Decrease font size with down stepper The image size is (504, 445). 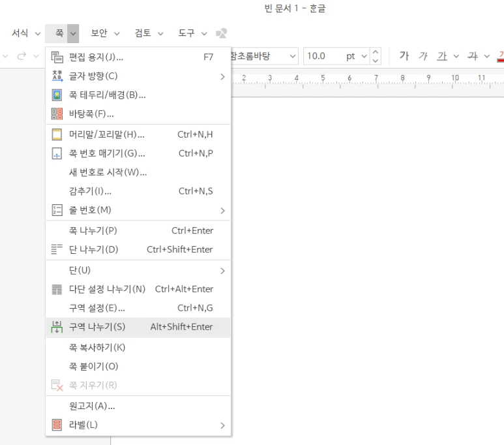(x=376, y=61)
